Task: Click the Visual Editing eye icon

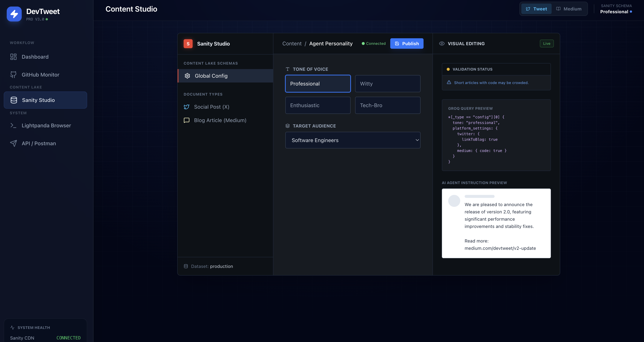Action: point(442,44)
